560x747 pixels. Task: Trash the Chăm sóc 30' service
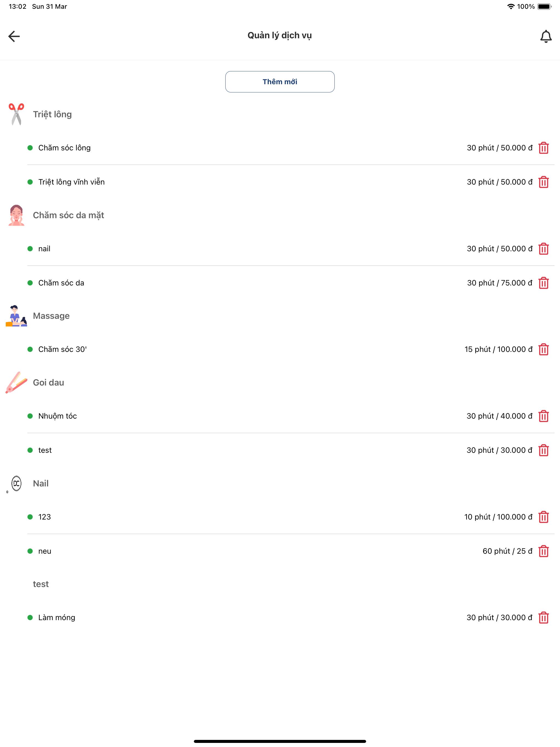543,349
